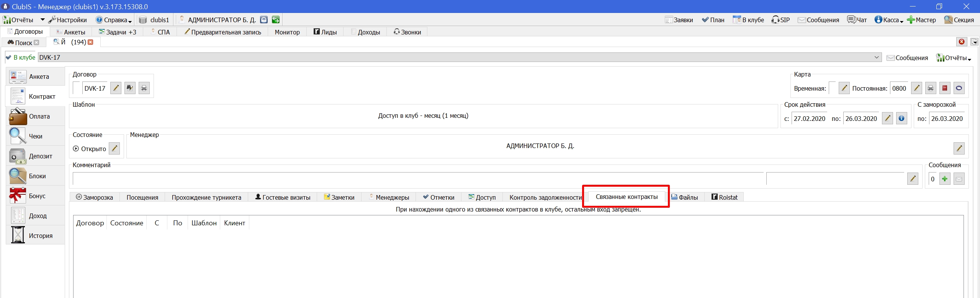Open the Мастер wizard button
980x298 pixels.
tap(921, 20)
